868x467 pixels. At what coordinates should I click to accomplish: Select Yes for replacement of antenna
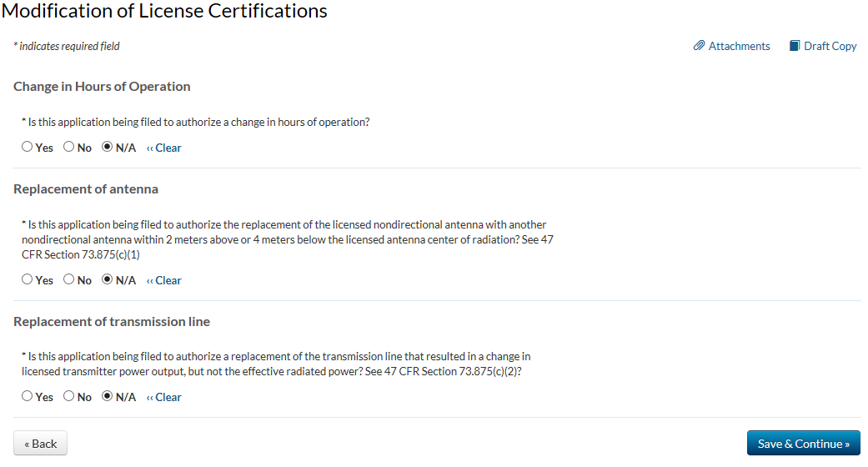tap(28, 280)
